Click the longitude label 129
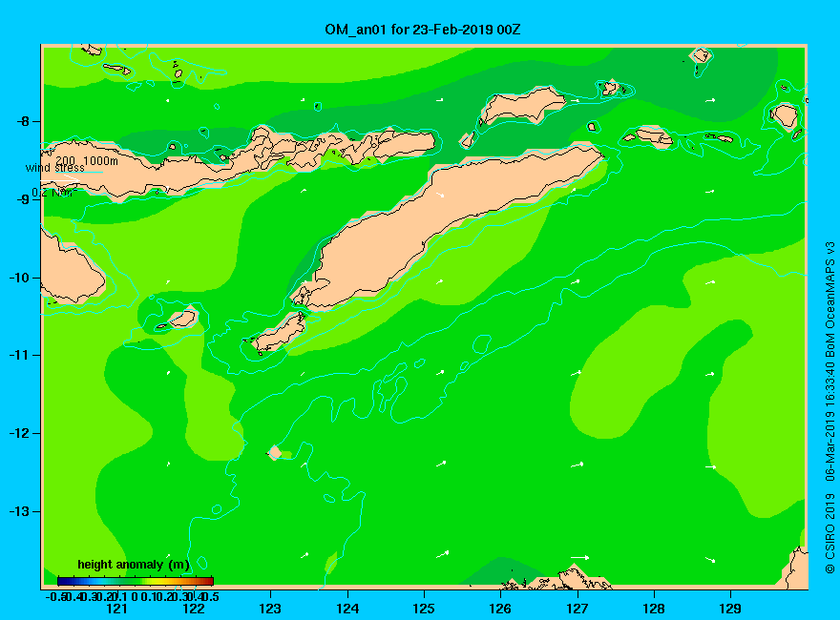 pos(730,609)
